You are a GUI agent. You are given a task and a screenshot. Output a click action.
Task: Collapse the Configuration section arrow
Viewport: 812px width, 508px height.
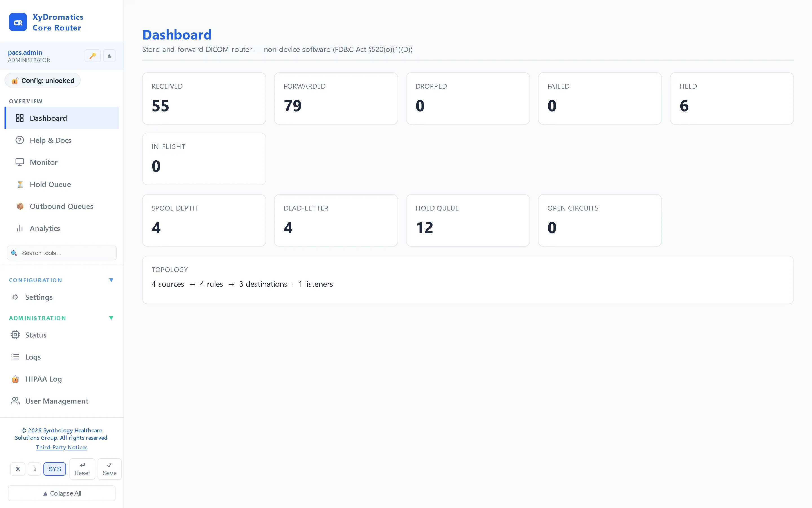click(111, 280)
